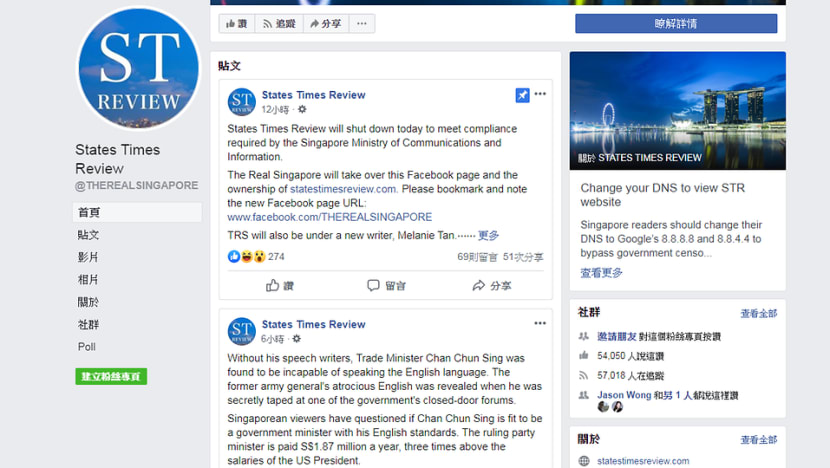Click the follow feed icon beside 57,018
The width and height of the screenshot is (830, 468).
point(584,375)
